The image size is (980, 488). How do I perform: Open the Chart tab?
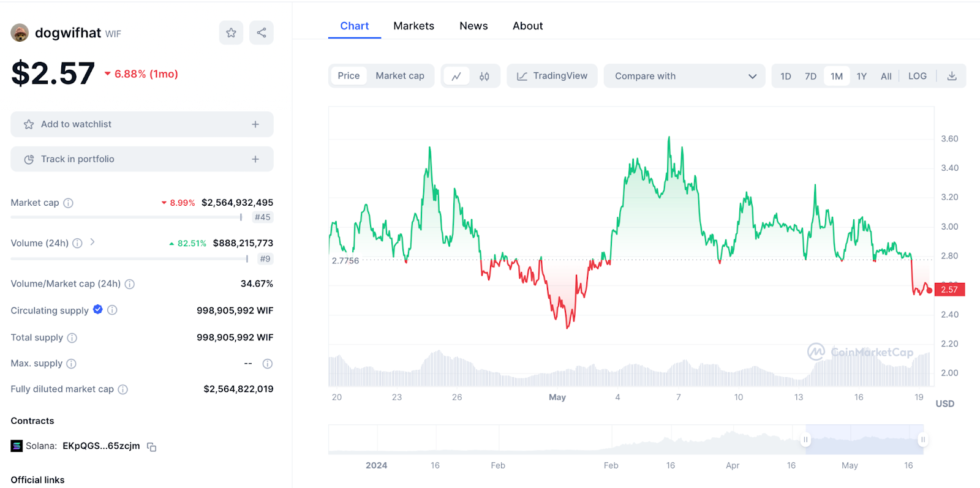click(x=355, y=26)
